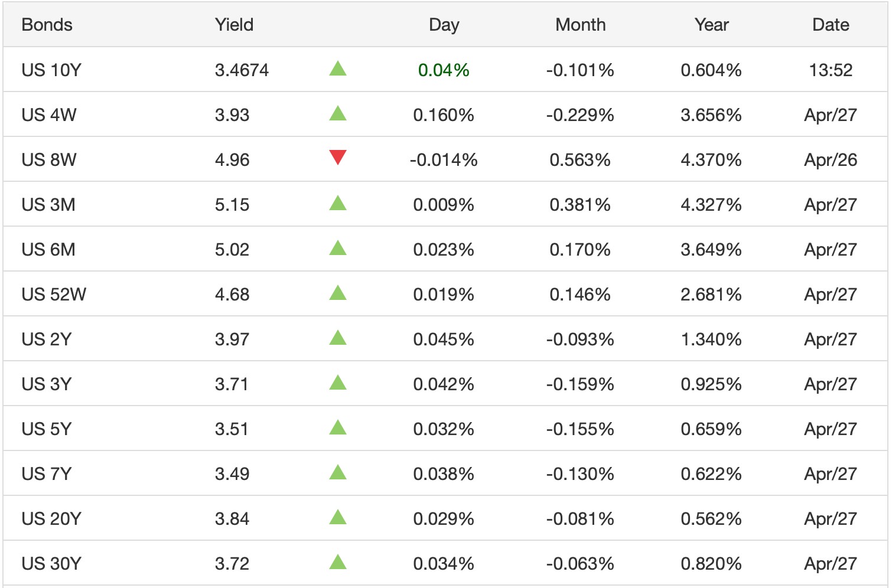The height and width of the screenshot is (588, 892).
Task: Click the green 0.04% day change value
Action: [444, 70]
